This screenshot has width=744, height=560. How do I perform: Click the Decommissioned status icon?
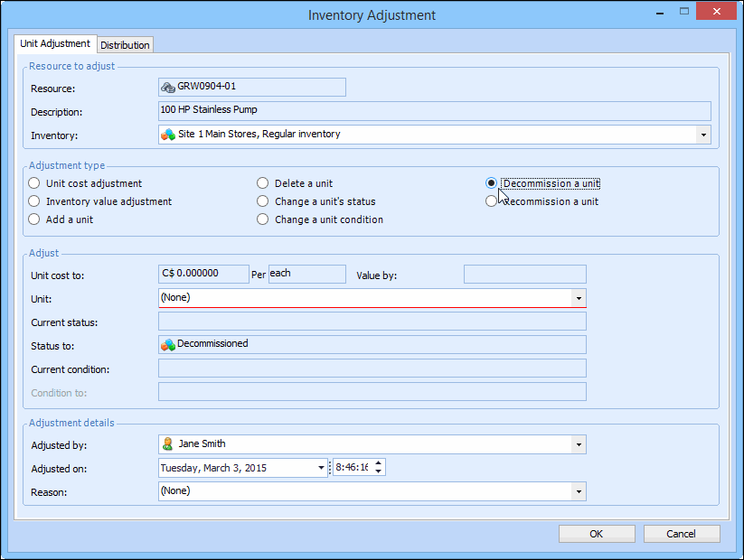coord(168,344)
